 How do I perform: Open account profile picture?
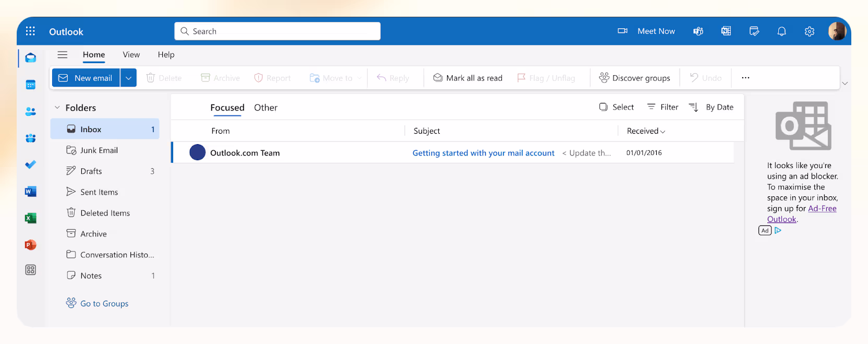tap(837, 31)
